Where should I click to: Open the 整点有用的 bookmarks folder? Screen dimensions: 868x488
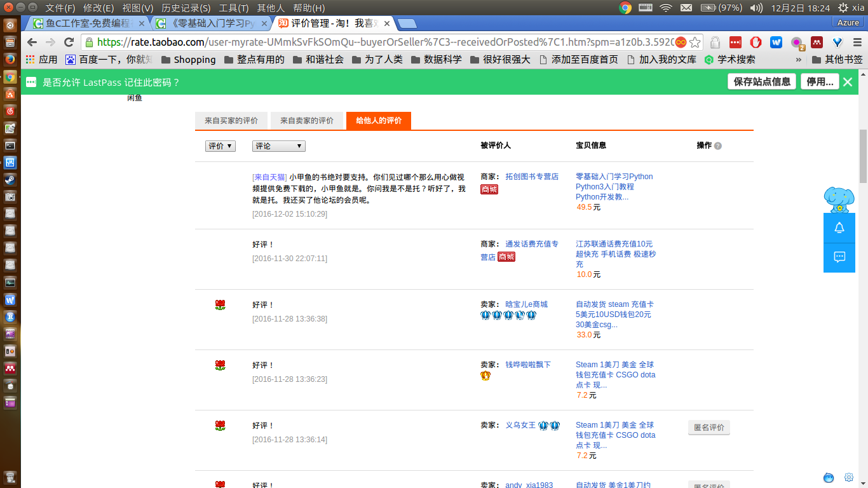click(254, 59)
